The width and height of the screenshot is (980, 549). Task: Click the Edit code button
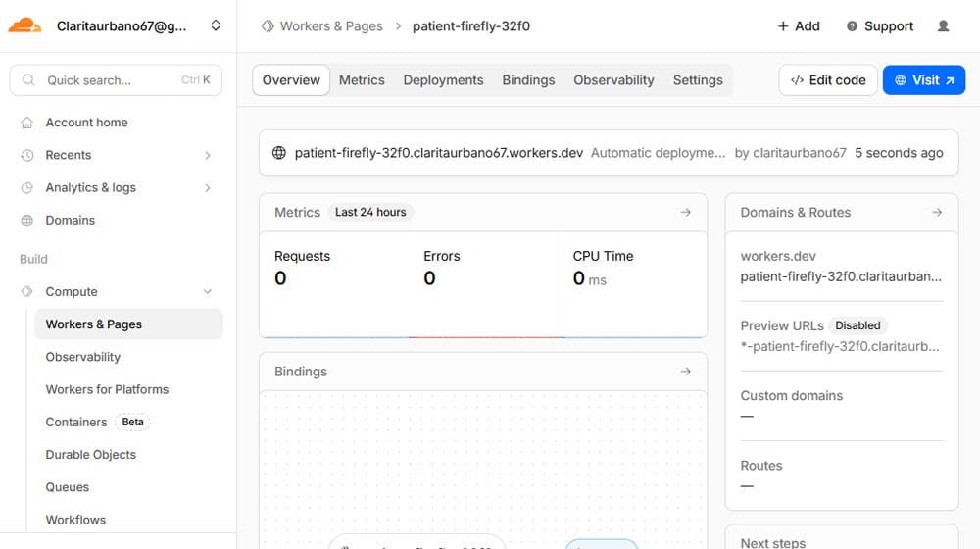(x=827, y=80)
